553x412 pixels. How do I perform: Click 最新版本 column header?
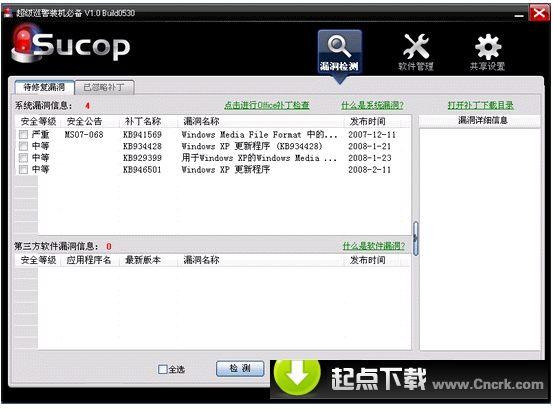tap(147, 260)
